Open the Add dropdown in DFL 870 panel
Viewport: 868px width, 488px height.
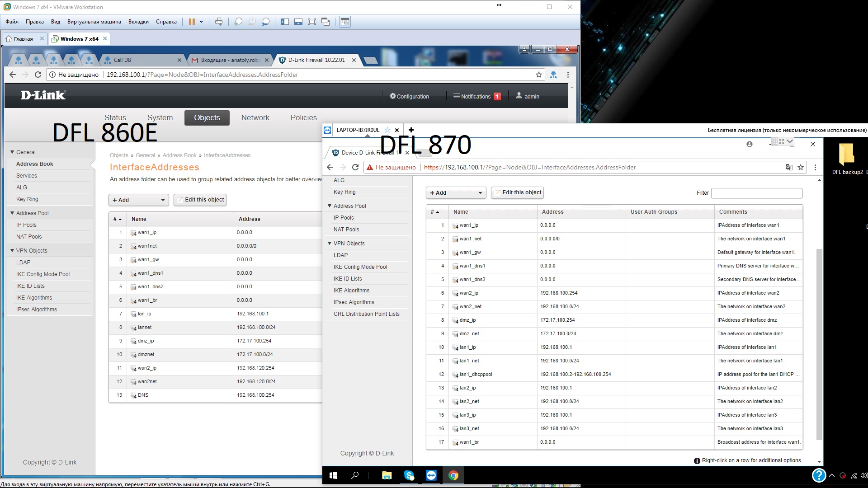coord(456,192)
